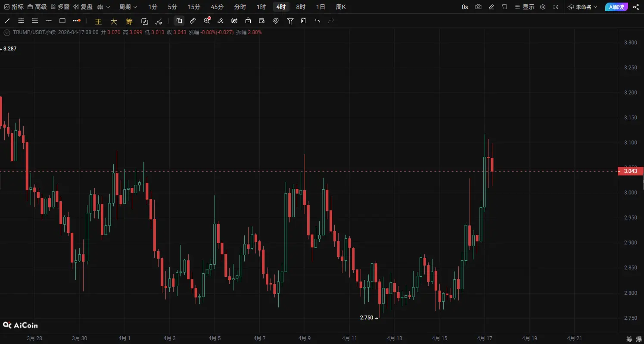This screenshot has height=344, width=644.
Task: Switch to the 5分 timeframe
Action: (173, 7)
